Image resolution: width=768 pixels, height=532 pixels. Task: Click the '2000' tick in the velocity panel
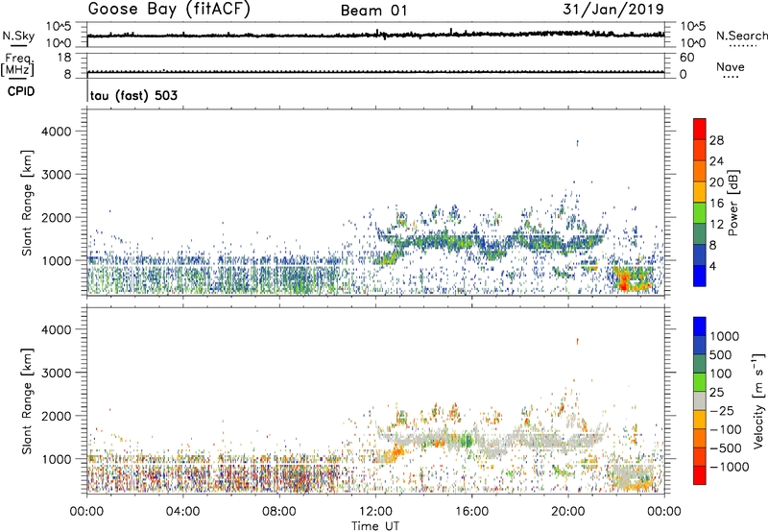point(57,416)
